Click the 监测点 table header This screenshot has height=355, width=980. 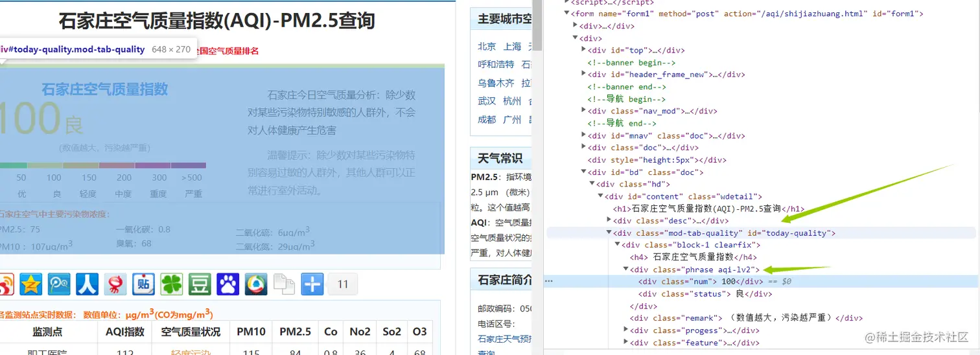(47, 332)
